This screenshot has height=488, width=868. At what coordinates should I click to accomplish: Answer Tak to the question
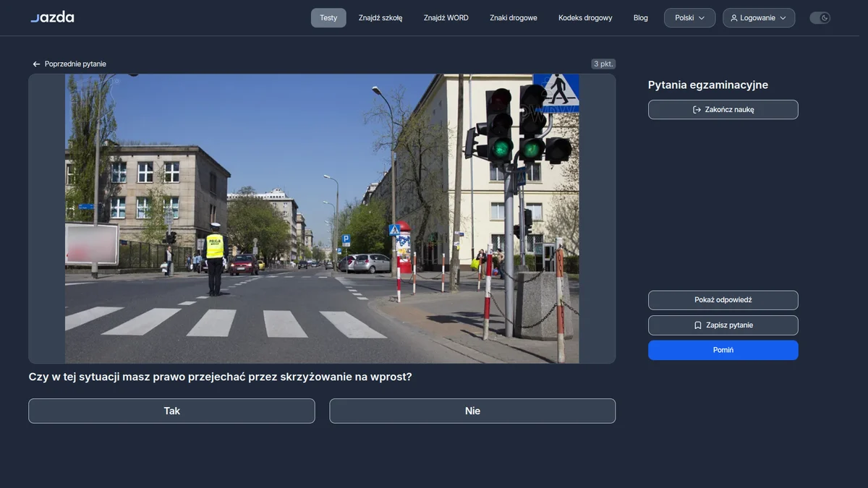pyautogui.click(x=171, y=411)
